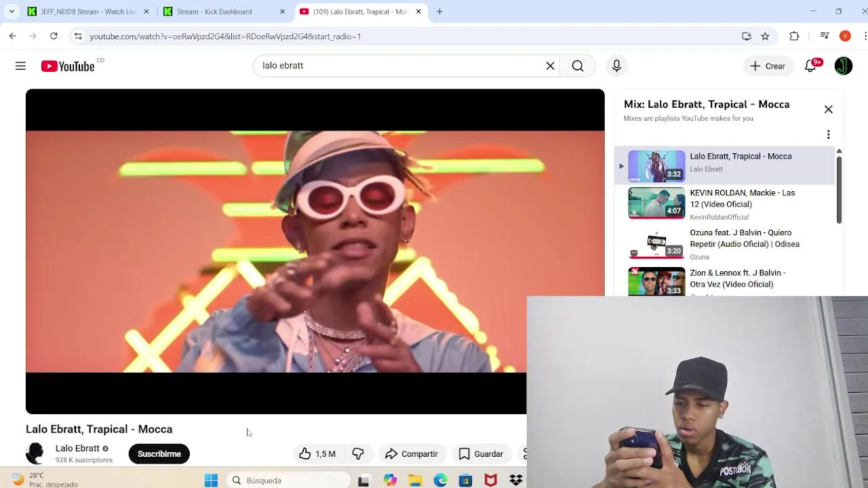Close the Mix playlist panel
Screen dimensions: 868x488
pyautogui.click(x=828, y=109)
